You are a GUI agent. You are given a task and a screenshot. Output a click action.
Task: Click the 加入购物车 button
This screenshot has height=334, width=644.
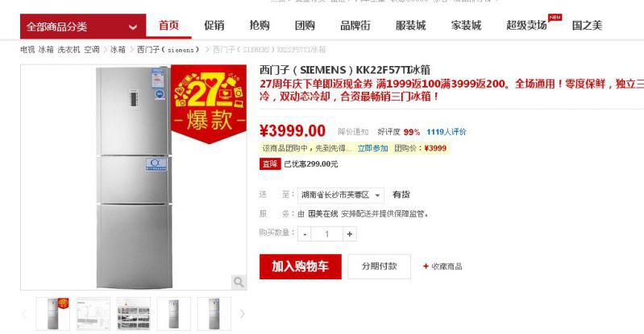(x=300, y=266)
